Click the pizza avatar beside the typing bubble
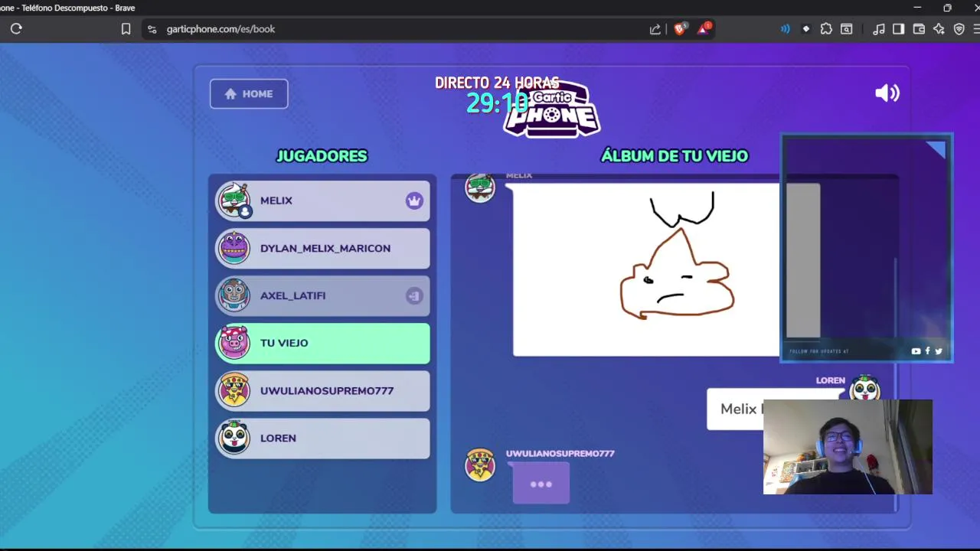The height and width of the screenshot is (551, 980). point(480,465)
